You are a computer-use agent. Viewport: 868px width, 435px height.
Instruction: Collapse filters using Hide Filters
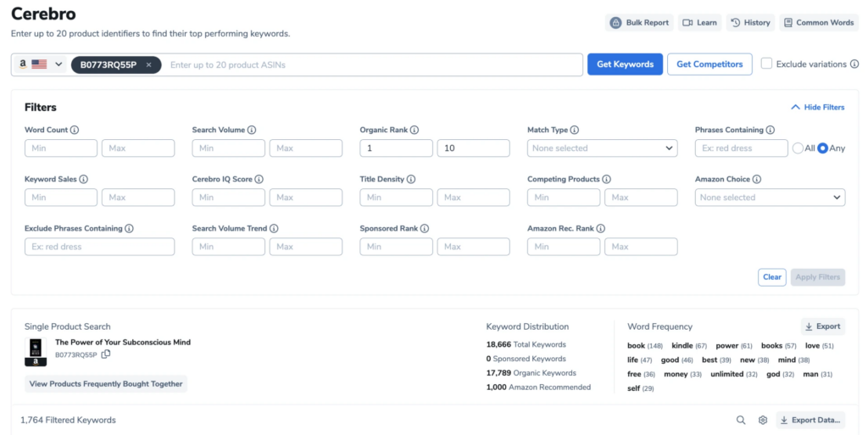[x=817, y=108]
